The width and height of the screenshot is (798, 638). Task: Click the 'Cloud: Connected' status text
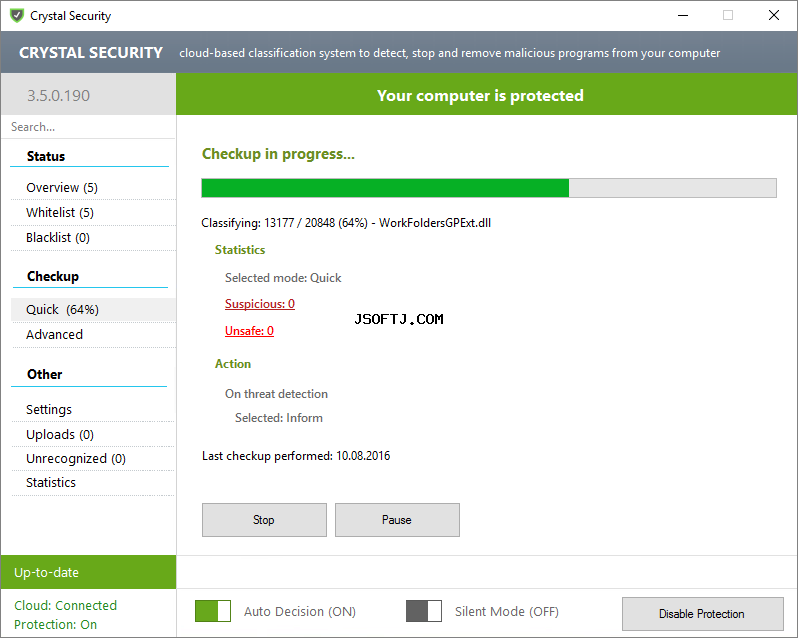[x=66, y=605]
